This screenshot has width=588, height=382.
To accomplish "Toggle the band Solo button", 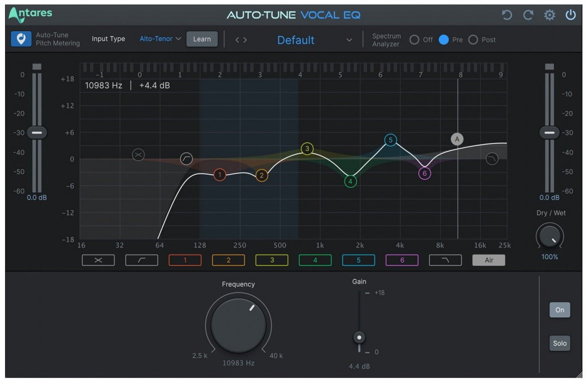I will coord(559,343).
